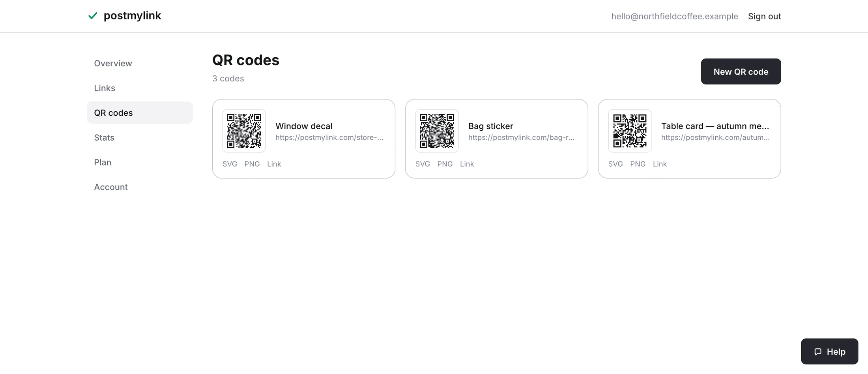The width and height of the screenshot is (868, 374).
Task: Go to Overview in the sidebar
Action: [x=140, y=63]
